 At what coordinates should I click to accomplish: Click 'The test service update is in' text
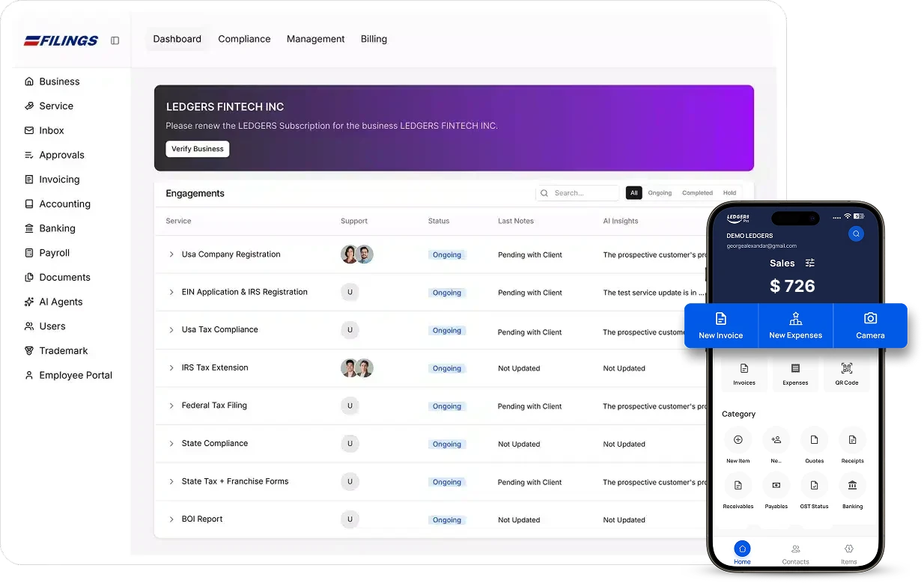[x=654, y=293]
